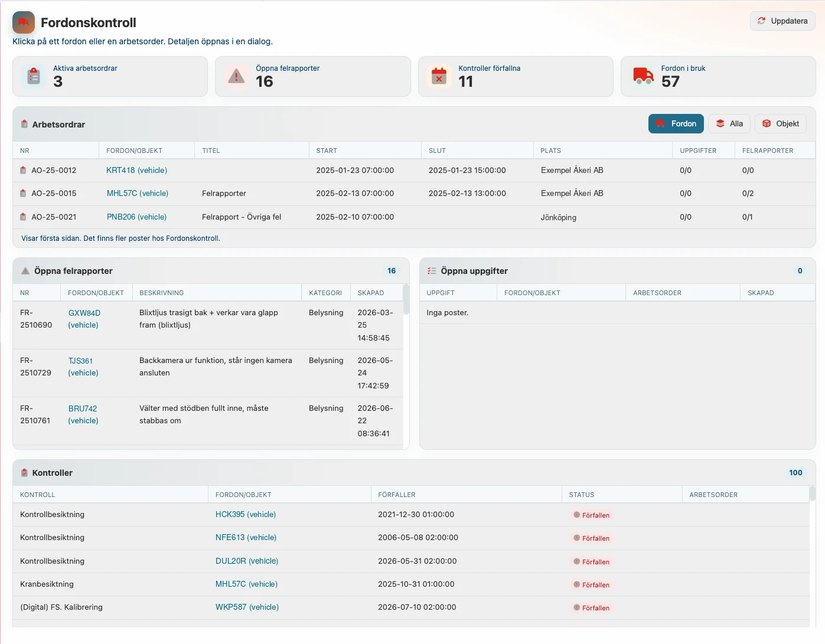
Task: Open vehicle PNB206 link in Arbetsordrar
Action: [x=136, y=217]
